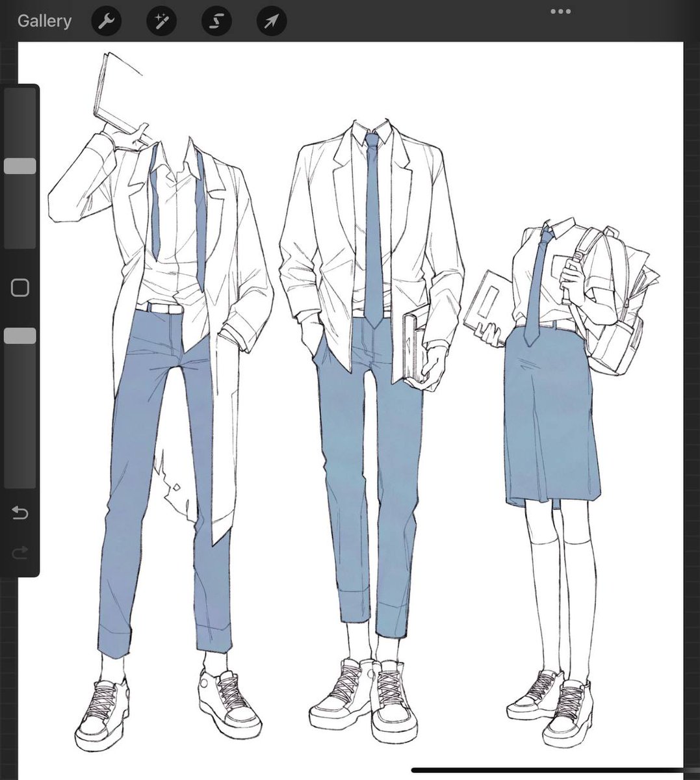Image resolution: width=700 pixels, height=780 pixels.
Task: Adjust the brush opacity slider handle
Action: [20, 336]
